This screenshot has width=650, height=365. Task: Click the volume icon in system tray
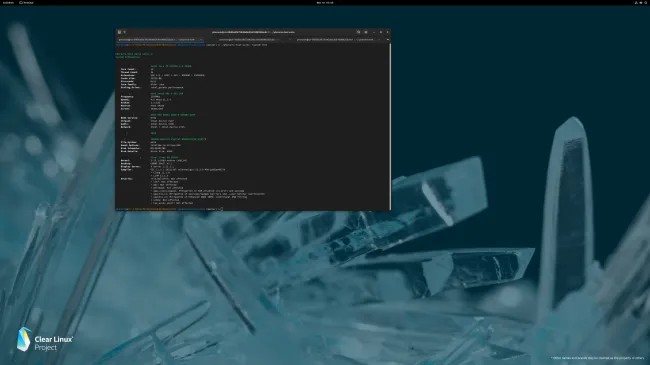point(641,2)
